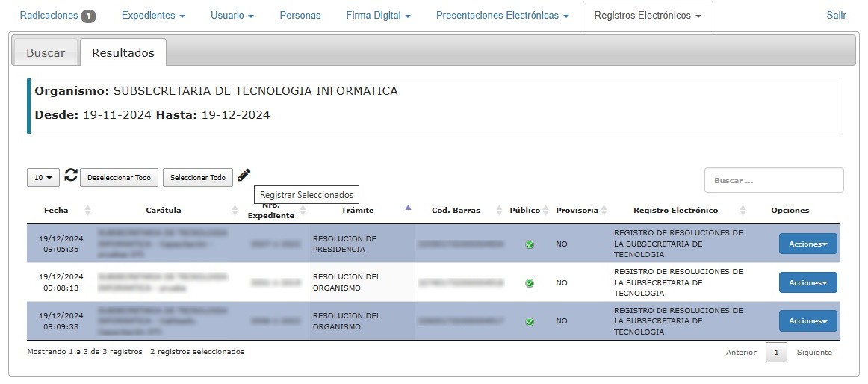Click the Deseleccionar Todo button
868x384 pixels.
click(119, 178)
